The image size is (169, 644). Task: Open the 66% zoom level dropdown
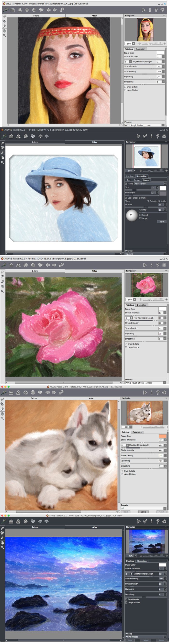coord(131,427)
